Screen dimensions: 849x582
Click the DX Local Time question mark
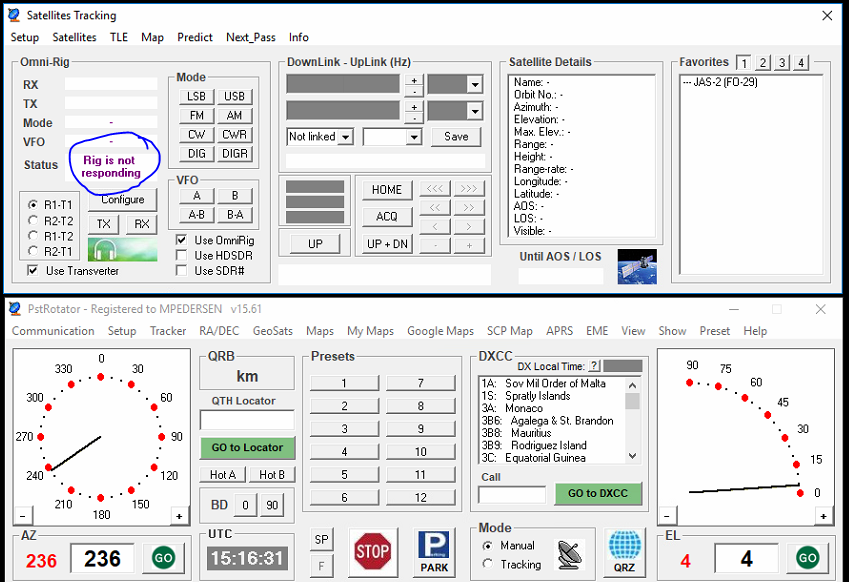click(x=595, y=366)
